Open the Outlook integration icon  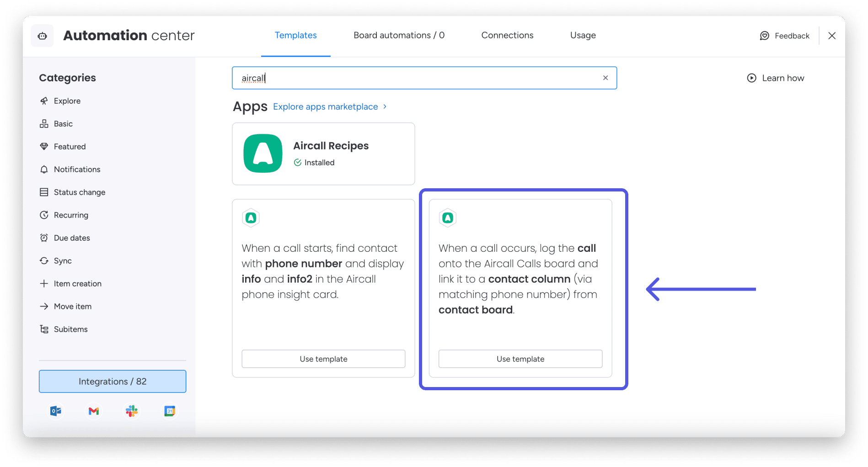(56, 411)
